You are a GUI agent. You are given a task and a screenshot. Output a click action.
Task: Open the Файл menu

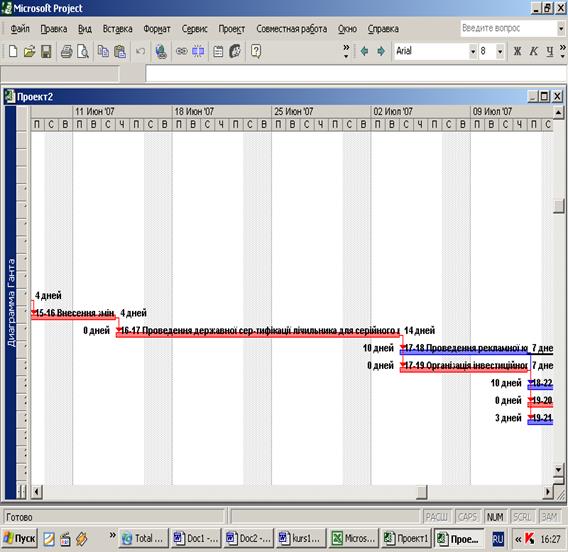[x=20, y=29]
